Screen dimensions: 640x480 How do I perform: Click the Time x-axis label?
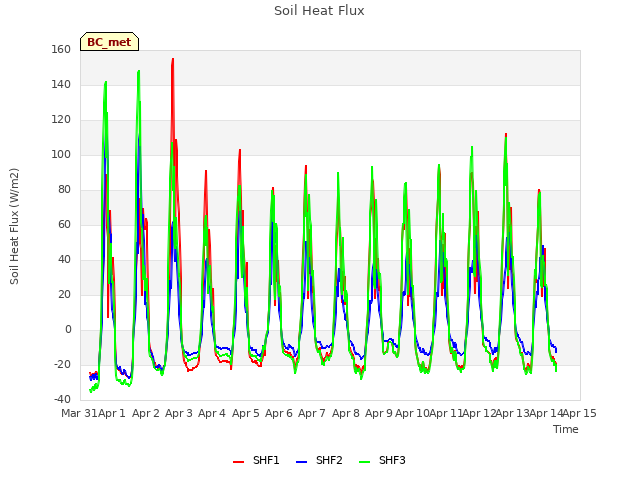click(x=566, y=429)
